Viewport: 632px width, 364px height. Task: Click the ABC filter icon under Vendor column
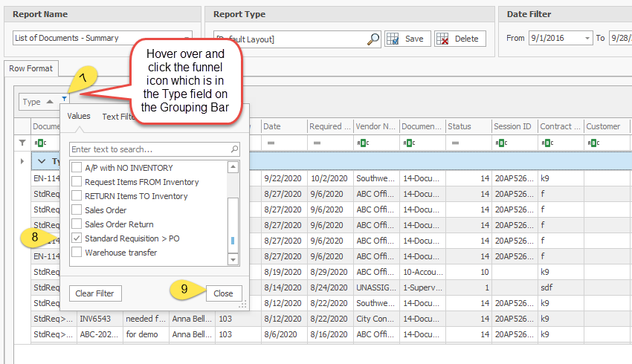(x=362, y=143)
